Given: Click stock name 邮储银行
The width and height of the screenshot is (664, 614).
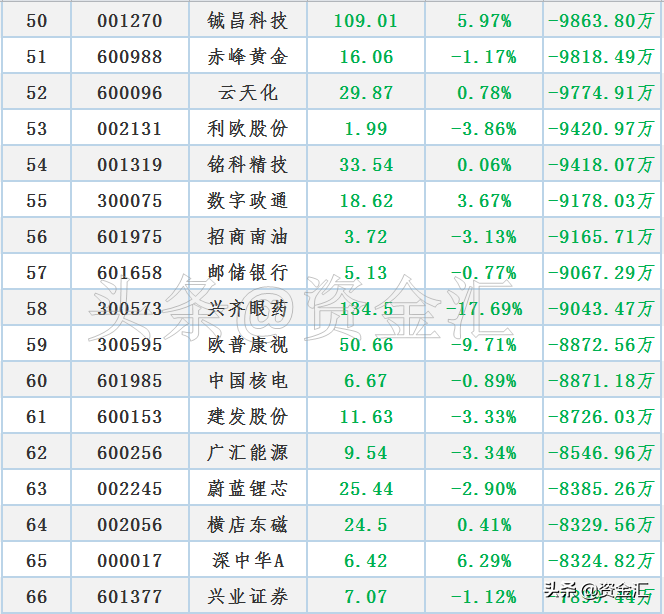Looking at the screenshot, I should tap(247, 273).
